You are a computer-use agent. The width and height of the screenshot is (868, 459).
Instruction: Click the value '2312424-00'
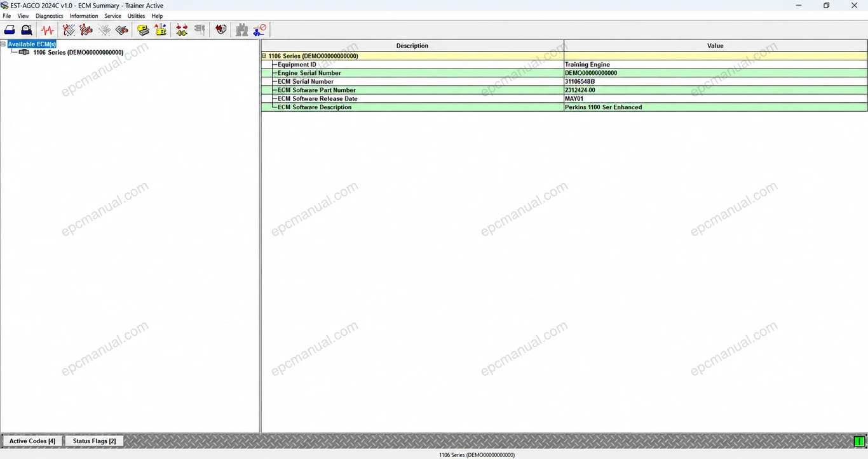[x=580, y=90]
